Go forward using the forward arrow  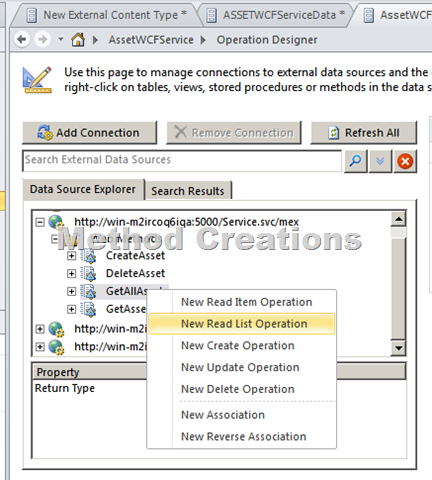coord(42,39)
